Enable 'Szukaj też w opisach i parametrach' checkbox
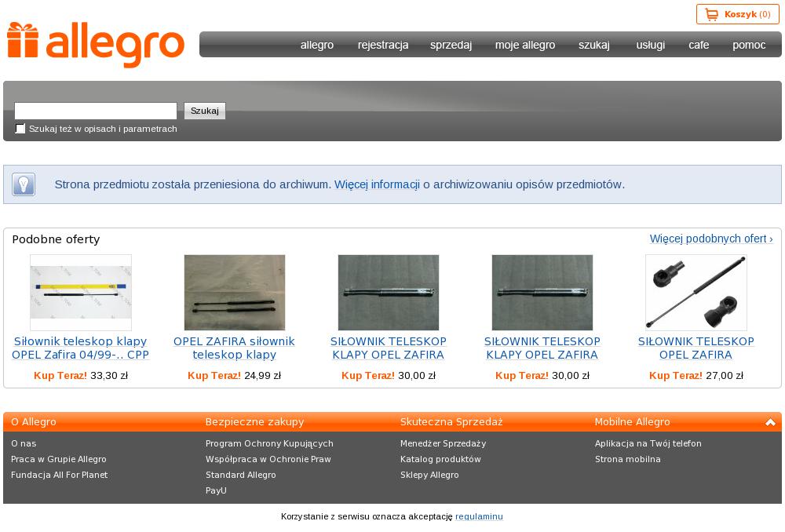Viewport: 785px width, 532px height. pos(20,129)
